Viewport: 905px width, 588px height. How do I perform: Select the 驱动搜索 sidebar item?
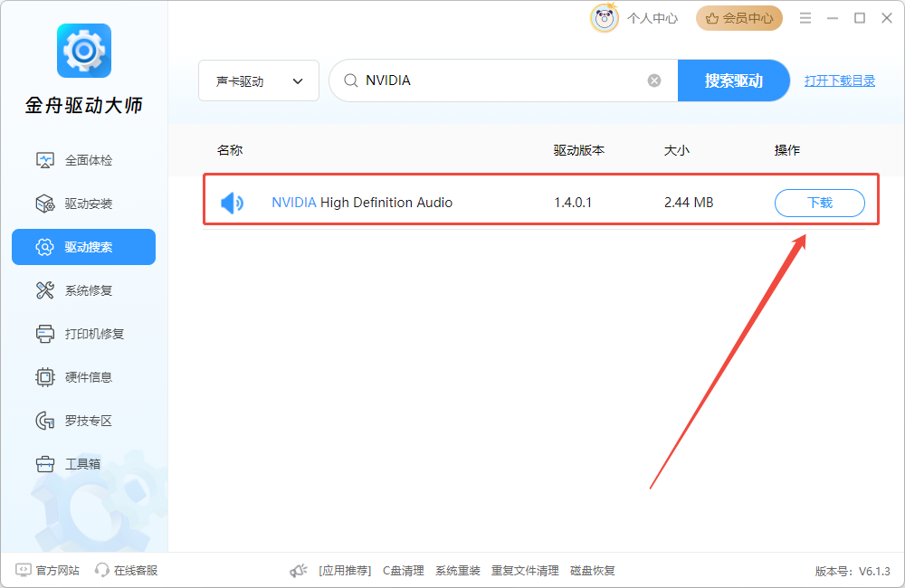(x=83, y=247)
